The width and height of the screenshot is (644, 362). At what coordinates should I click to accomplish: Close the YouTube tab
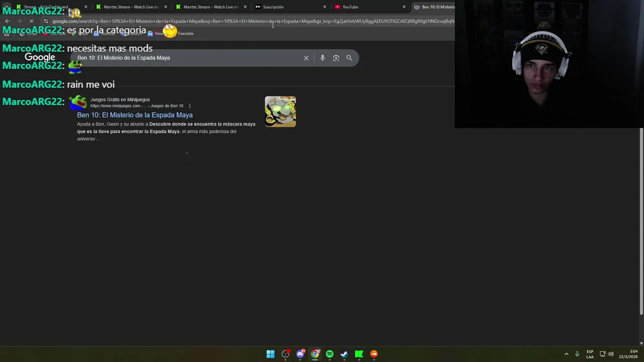(404, 7)
